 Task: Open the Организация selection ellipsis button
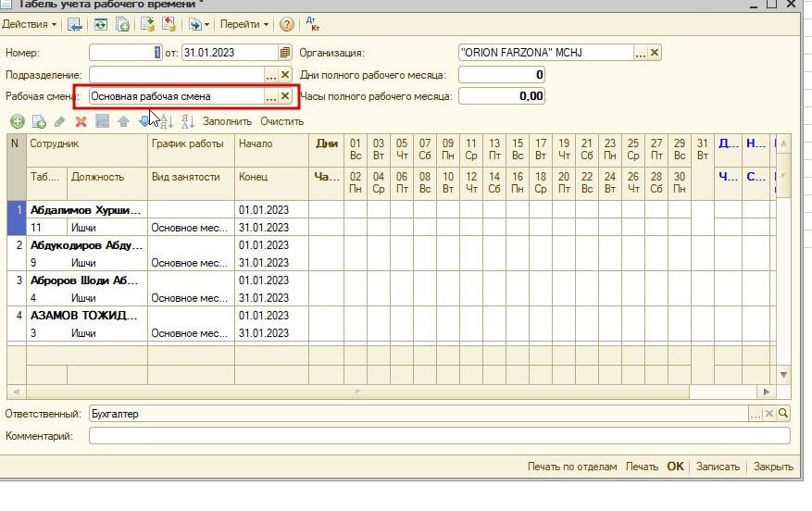click(x=641, y=53)
